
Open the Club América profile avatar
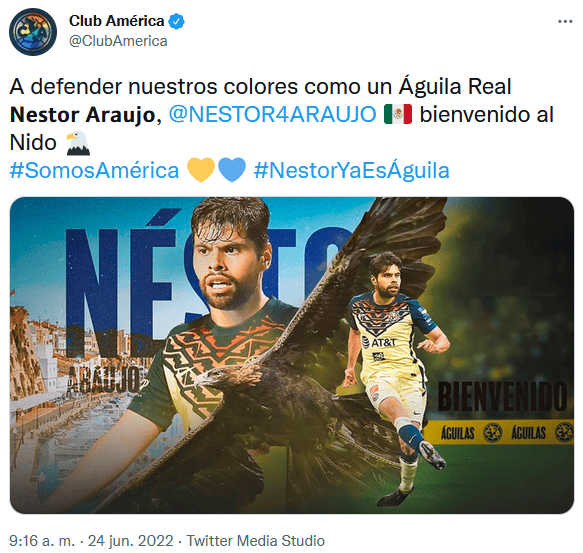(33, 32)
